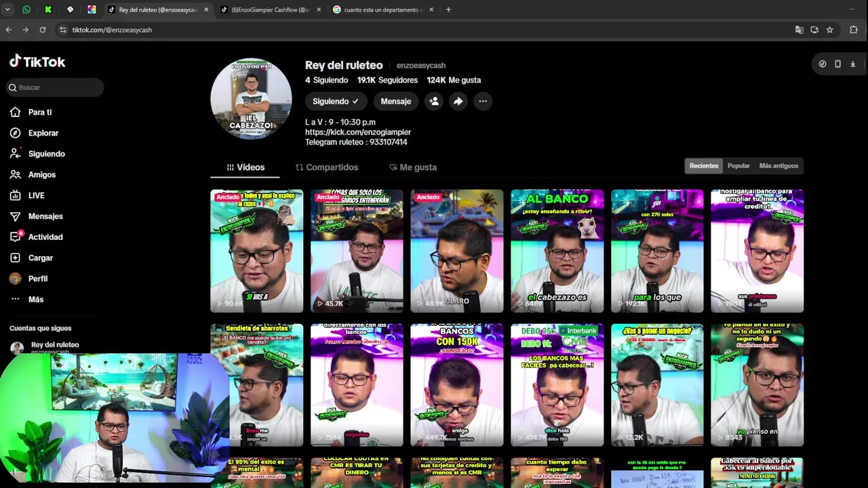Click the phone icon in floating toolbar

[837, 64]
